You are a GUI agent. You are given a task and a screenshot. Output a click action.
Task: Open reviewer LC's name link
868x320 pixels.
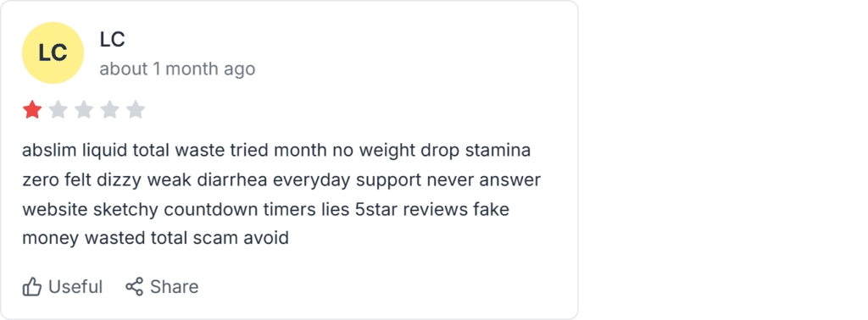click(113, 39)
